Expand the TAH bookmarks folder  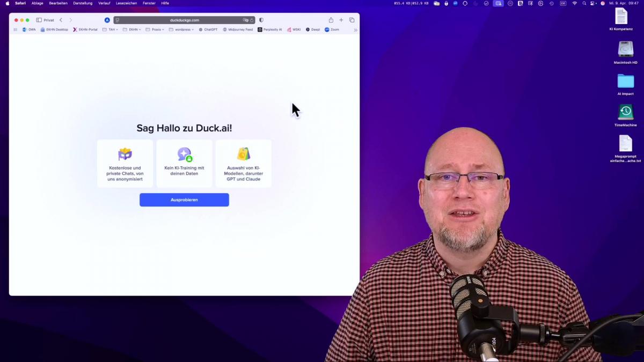(111, 29)
